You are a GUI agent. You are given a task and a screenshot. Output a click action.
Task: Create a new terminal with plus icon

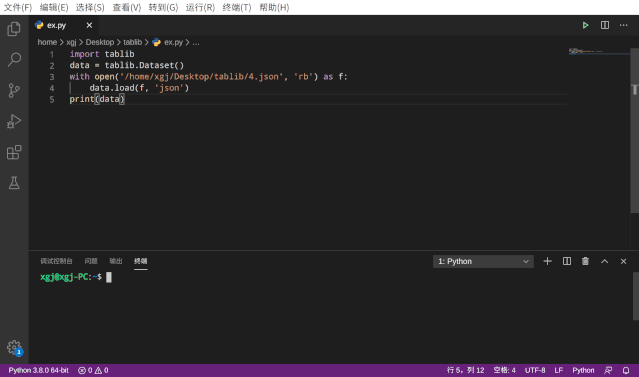[547, 261]
